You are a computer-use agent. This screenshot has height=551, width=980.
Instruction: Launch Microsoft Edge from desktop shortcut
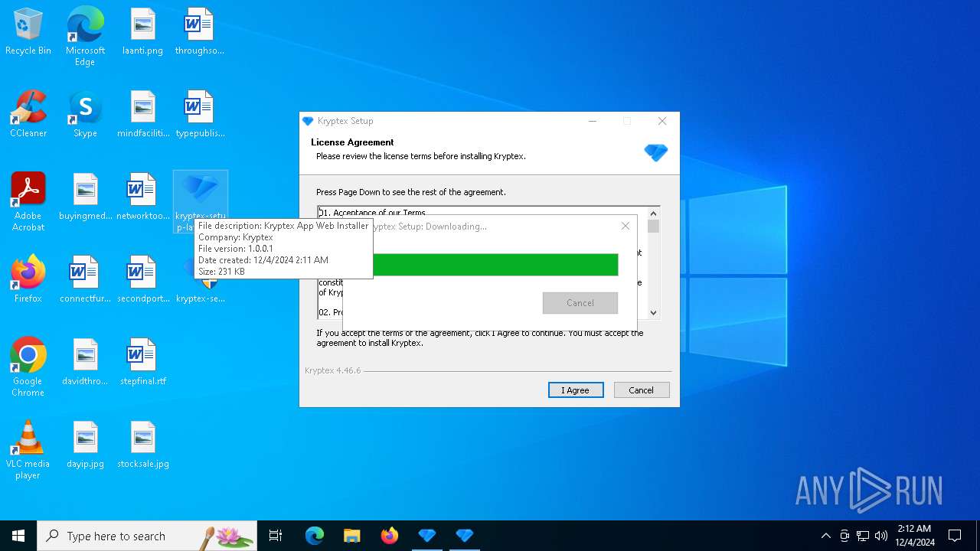85,36
